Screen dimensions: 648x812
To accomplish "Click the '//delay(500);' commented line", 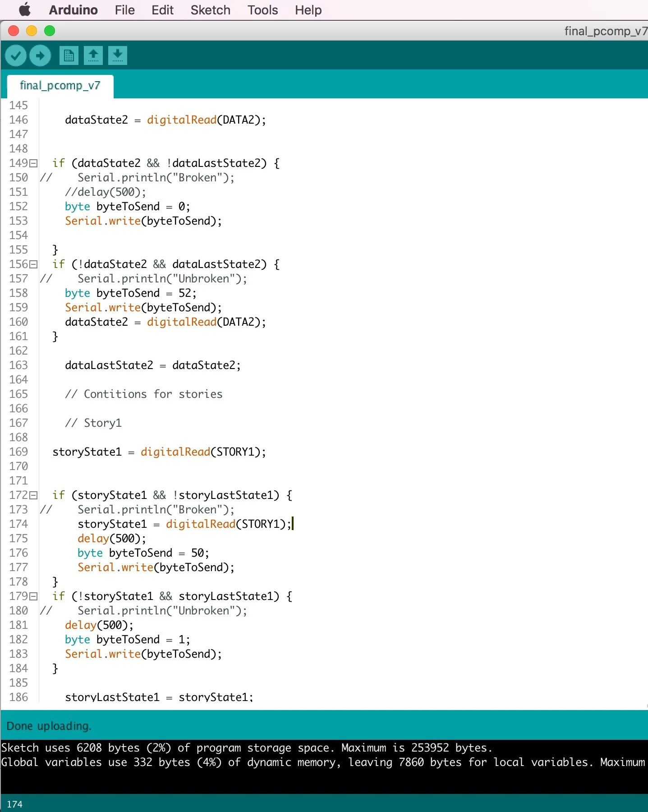I will point(106,192).
